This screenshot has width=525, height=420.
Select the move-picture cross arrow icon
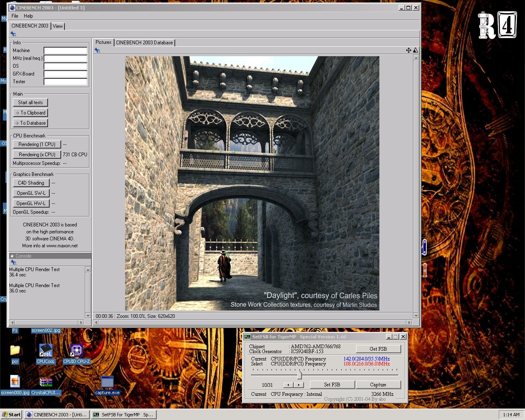click(409, 50)
